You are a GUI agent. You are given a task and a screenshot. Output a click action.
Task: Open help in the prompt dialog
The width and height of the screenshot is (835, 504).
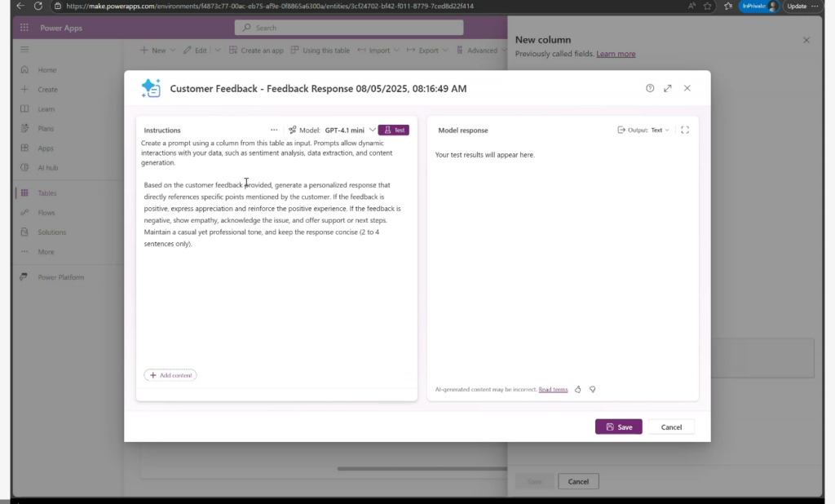(x=650, y=88)
